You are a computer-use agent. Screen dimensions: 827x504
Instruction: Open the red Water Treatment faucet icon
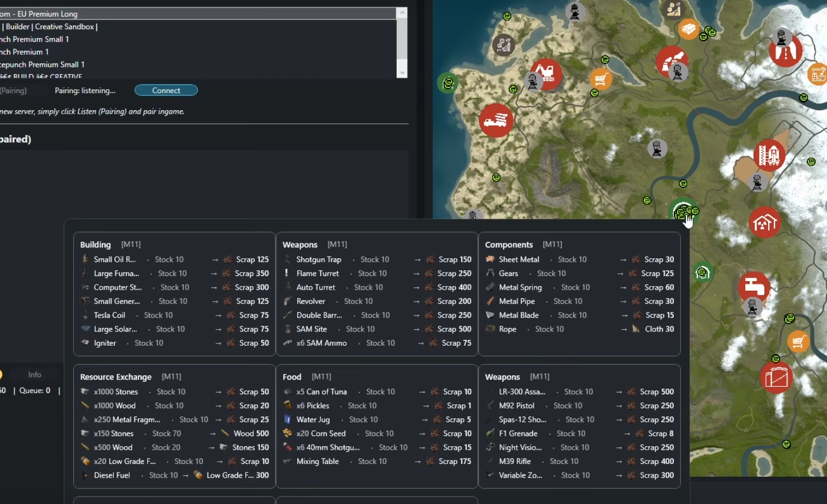(754, 287)
